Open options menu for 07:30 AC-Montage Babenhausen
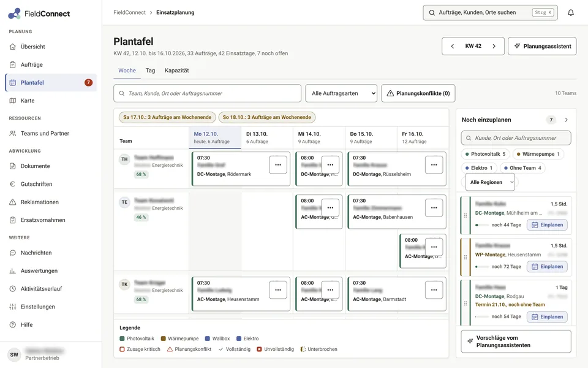Image resolution: width=588 pixels, height=368 pixels. pyautogui.click(x=434, y=208)
